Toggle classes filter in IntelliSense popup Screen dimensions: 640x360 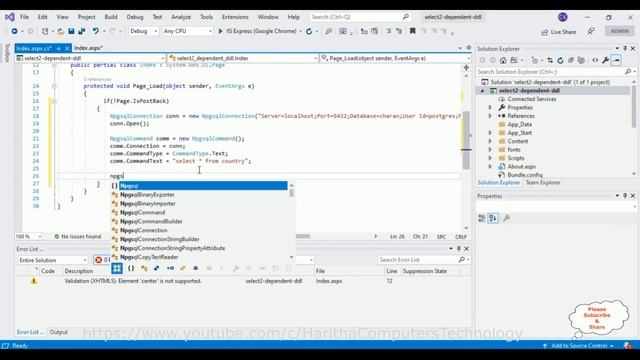144,268
